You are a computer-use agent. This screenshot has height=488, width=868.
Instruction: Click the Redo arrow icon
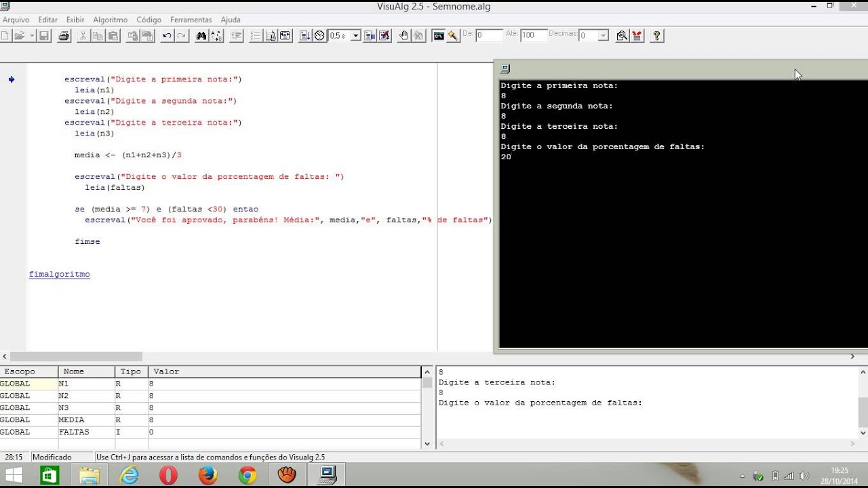pos(182,35)
